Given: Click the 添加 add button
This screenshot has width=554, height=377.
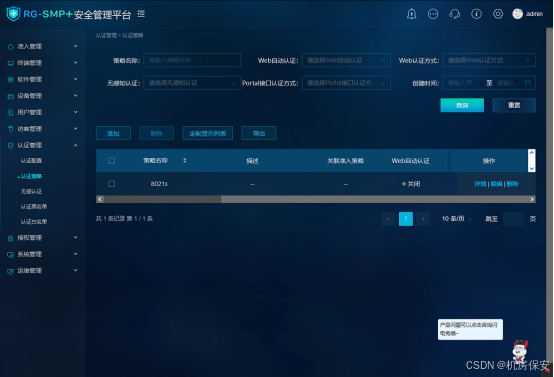Looking at the screenshot, I should pyautogui.click(x=113, y=133).
